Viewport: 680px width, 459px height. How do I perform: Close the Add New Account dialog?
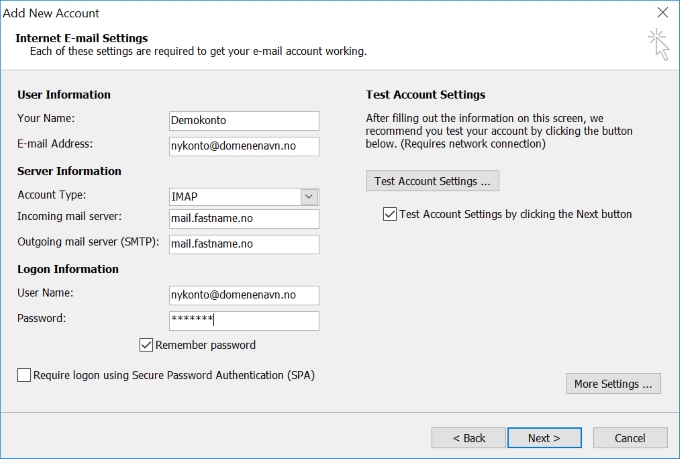[663, 13]
